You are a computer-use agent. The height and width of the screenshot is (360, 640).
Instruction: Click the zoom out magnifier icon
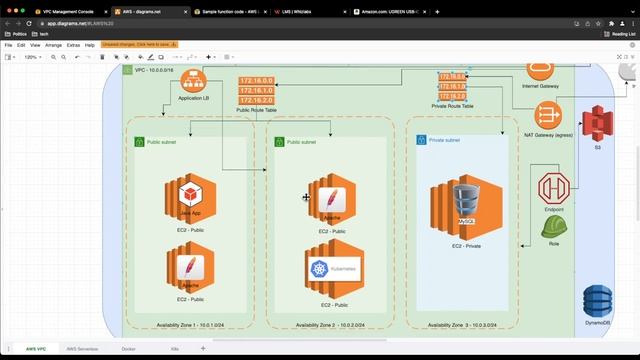[64, 57]
